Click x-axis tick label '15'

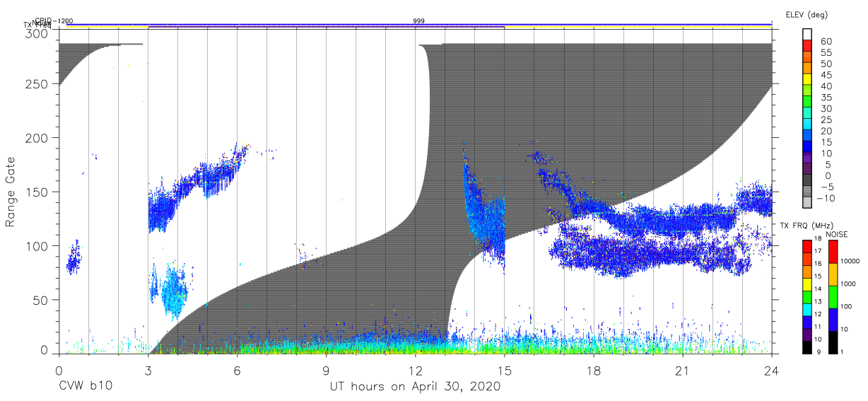505,370
